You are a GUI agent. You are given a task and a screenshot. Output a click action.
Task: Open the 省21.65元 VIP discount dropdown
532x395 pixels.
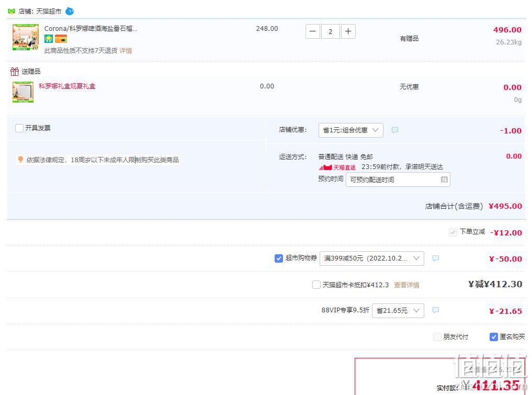398,311
